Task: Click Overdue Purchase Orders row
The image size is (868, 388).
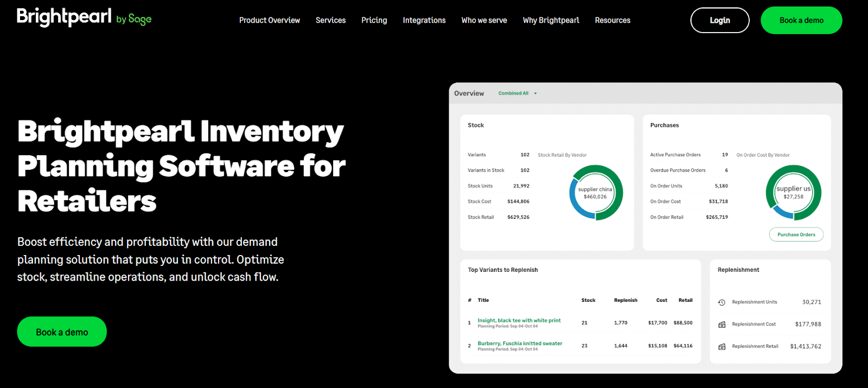Action: pos(689,170)
